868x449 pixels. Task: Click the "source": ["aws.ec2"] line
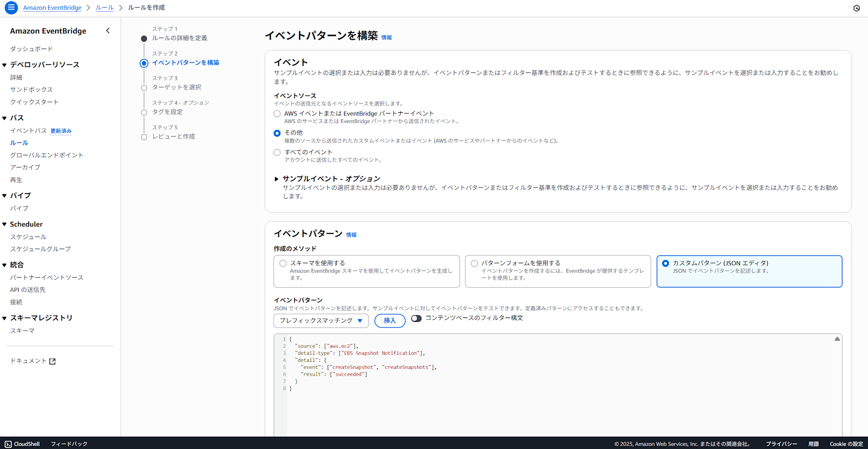(326, 346)
